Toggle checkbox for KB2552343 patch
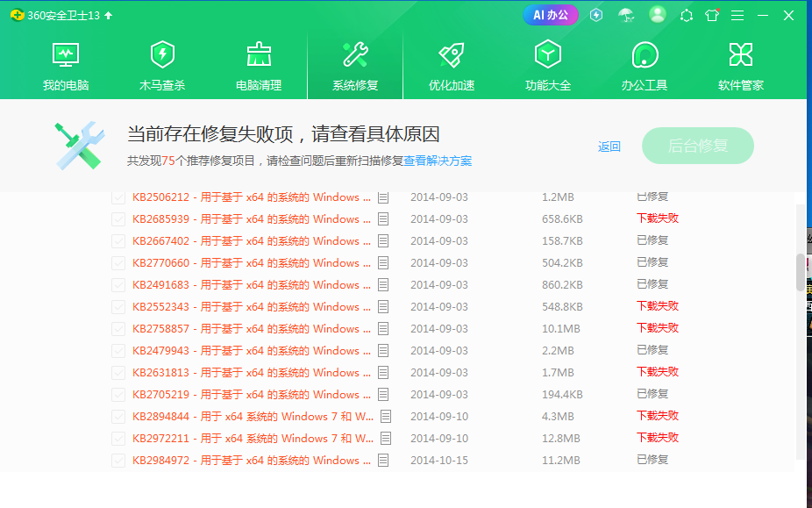The width and height of the screenshot is (812, 508). coord(118,307)
